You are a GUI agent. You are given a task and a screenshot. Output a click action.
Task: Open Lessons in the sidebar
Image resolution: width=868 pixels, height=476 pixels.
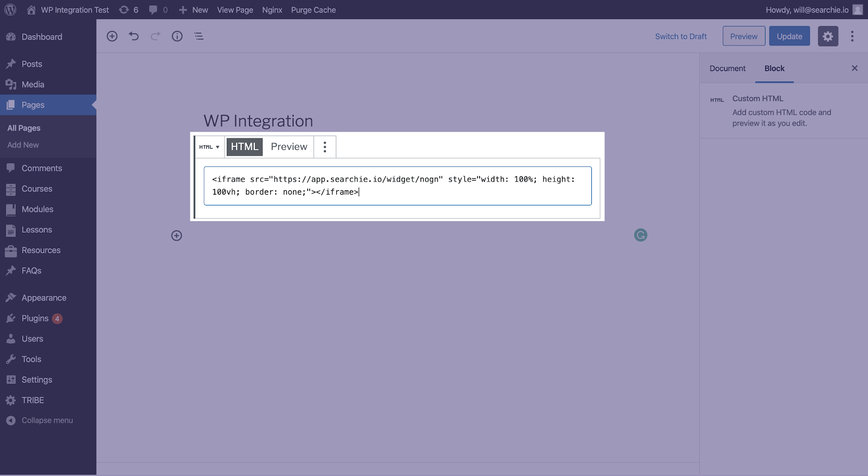48,230
